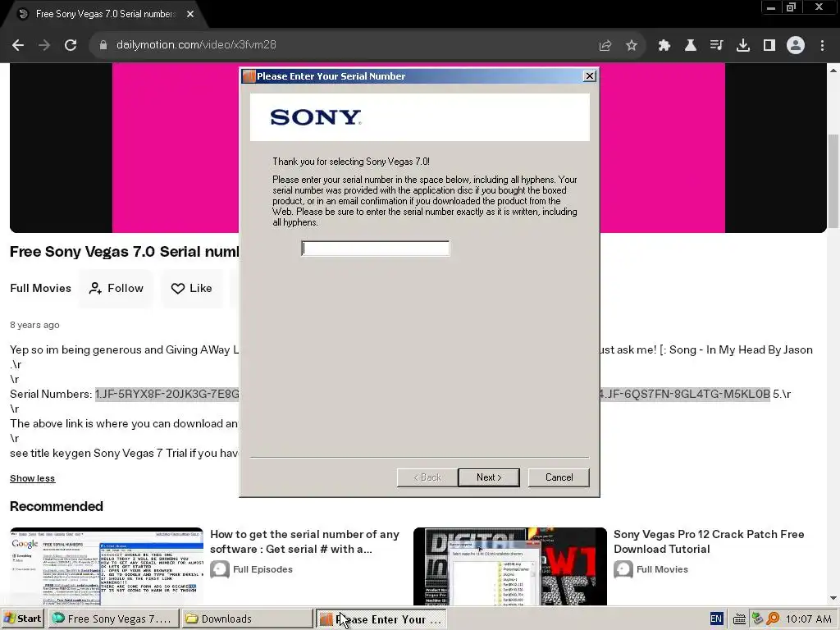Image resolution: width=840 pixels, height=630 pixels.
Task: Open title How to get the serial number
Action: click(304, 541)
